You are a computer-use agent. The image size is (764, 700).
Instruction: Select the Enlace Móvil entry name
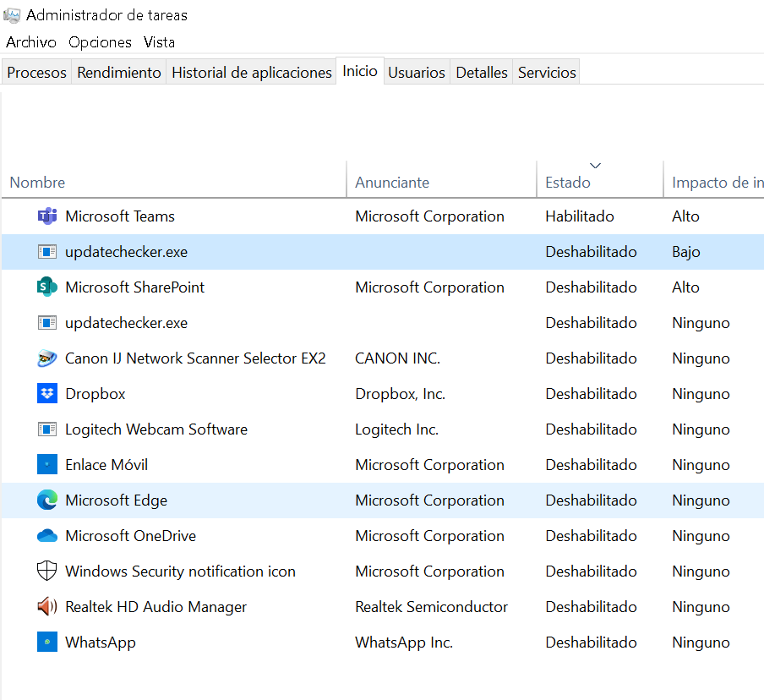[106, 465]
